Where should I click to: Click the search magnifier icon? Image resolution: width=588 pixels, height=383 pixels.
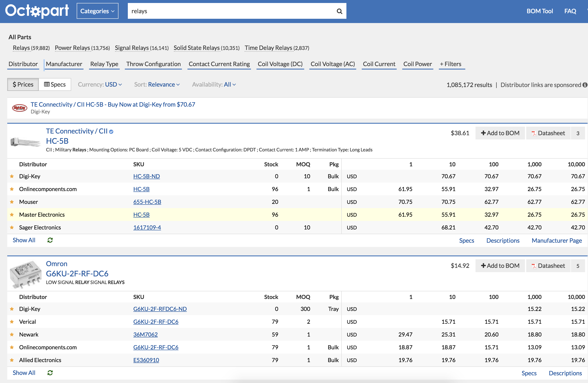pyautogui.click(x=339, y=11)
